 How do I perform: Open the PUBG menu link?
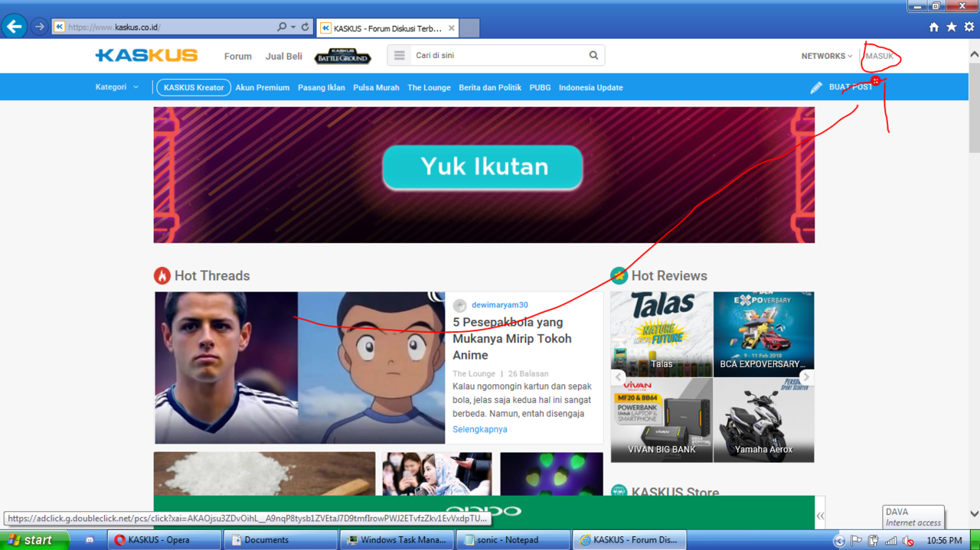coord(540,87)
